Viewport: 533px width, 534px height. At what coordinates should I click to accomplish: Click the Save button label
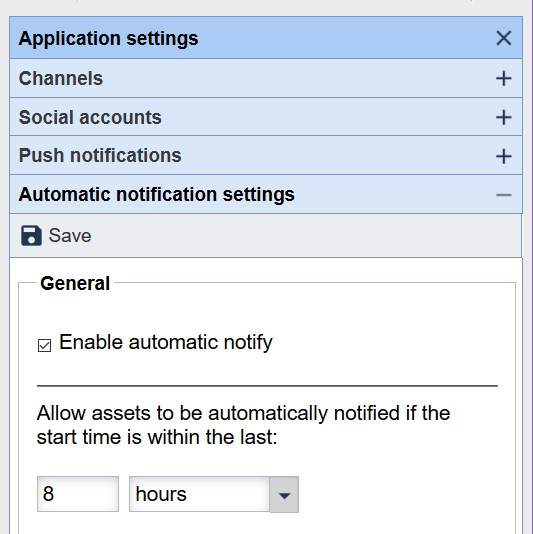tap(70, 235)
